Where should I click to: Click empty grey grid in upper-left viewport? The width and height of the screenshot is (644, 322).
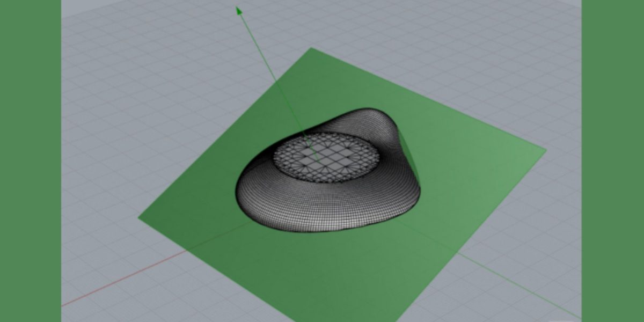[x=134, y=64]
